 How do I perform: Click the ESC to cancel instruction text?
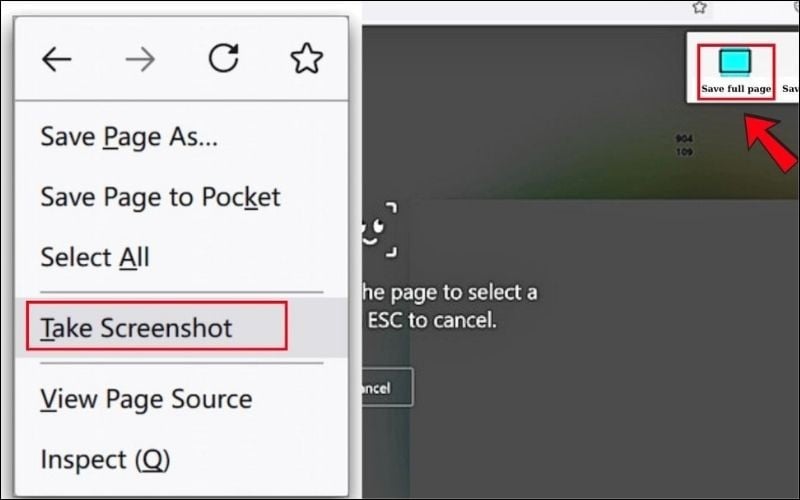[x=430, y=321]
